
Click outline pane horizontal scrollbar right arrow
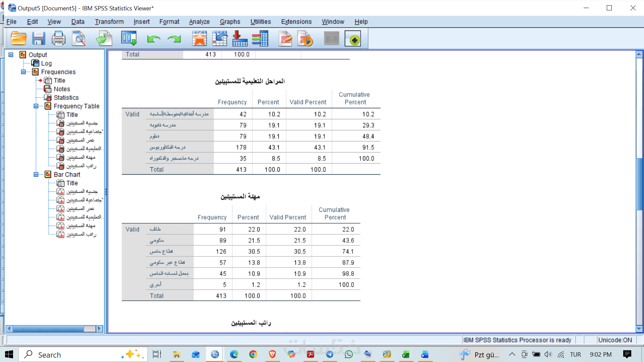pos(99,329)
